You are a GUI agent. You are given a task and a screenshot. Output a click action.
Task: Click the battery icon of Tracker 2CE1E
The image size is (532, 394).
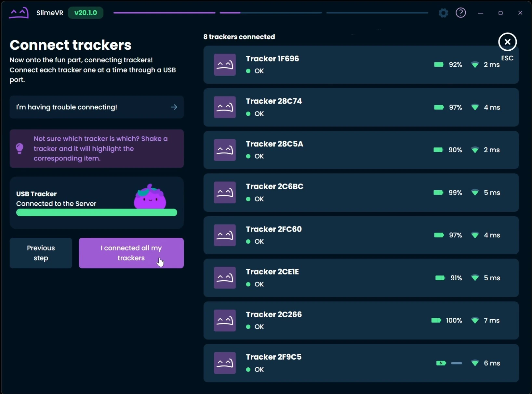[440, 278]
